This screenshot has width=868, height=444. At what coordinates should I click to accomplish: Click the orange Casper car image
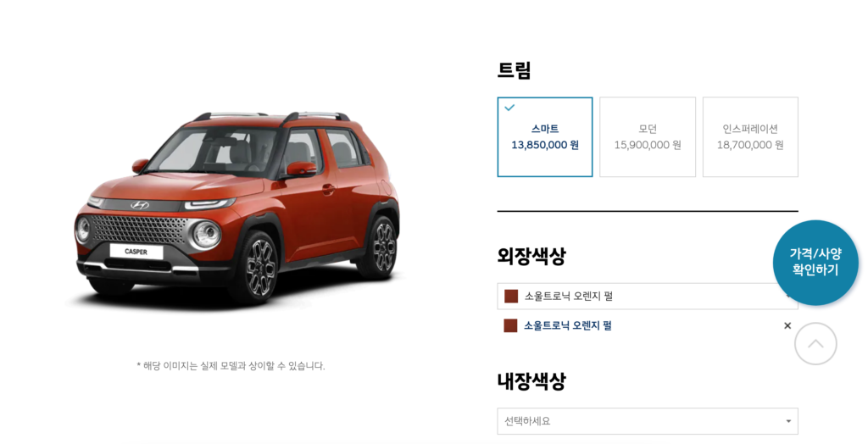(x=237, y=208)
